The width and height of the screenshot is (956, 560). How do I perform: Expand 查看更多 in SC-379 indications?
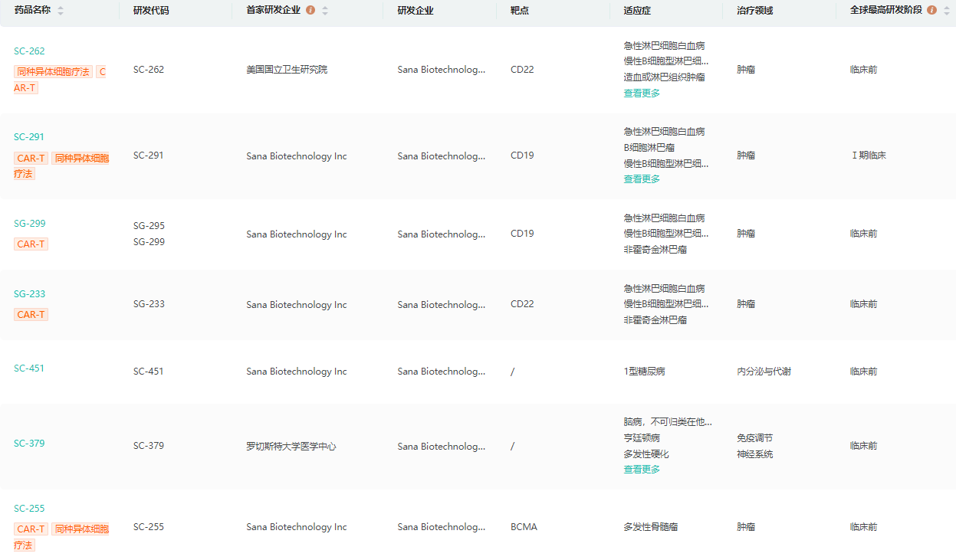pos(642,470)
